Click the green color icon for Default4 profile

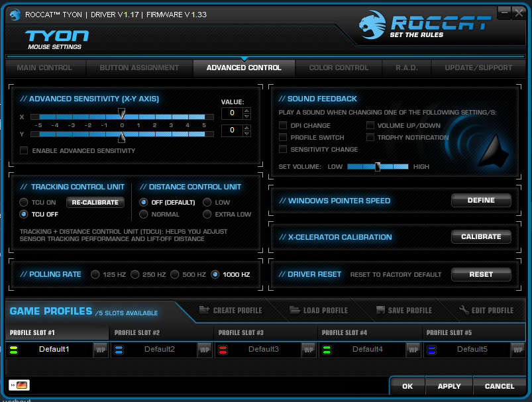[327, 350]
